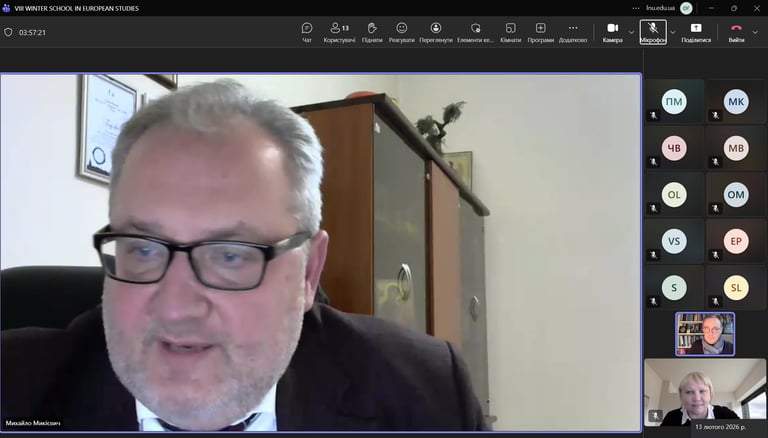
Task: Open the Переглянути view options
Action: (436, 32)
